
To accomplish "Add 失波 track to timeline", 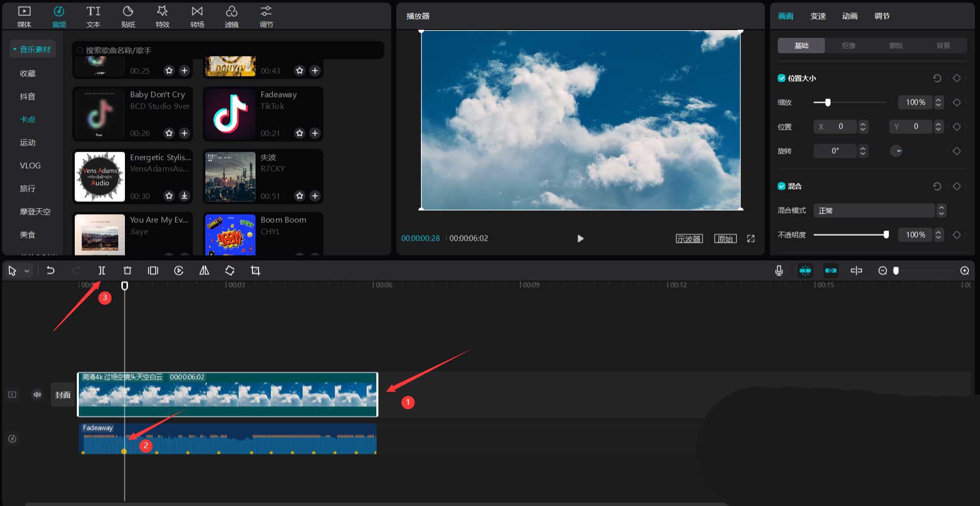I will [315, 196].
